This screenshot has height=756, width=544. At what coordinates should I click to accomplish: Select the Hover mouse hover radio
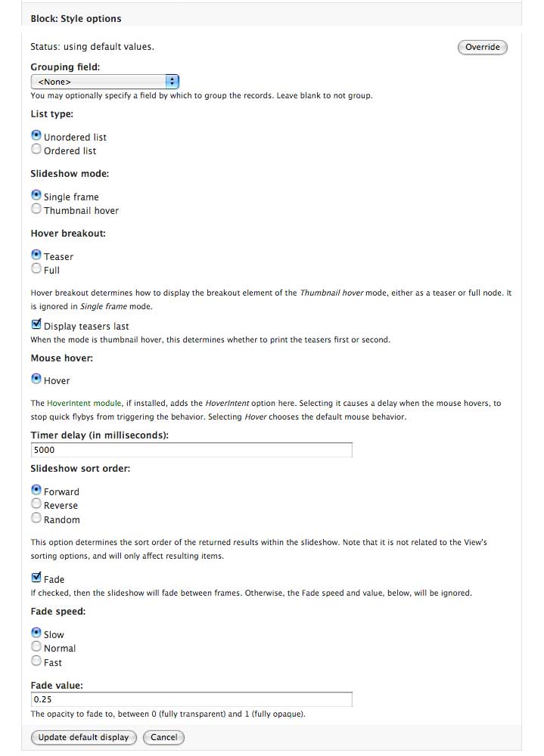click(x=36, y=380)
